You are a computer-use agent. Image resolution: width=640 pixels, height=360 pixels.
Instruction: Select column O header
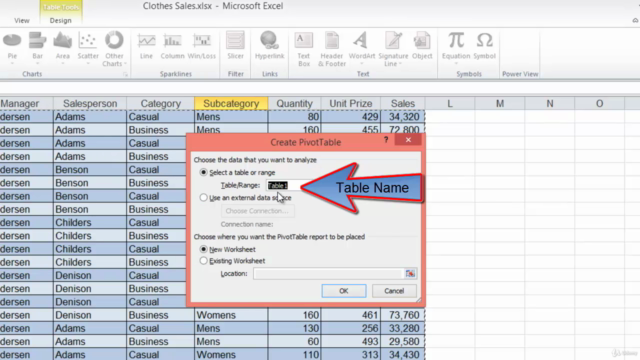click(599, 103)
